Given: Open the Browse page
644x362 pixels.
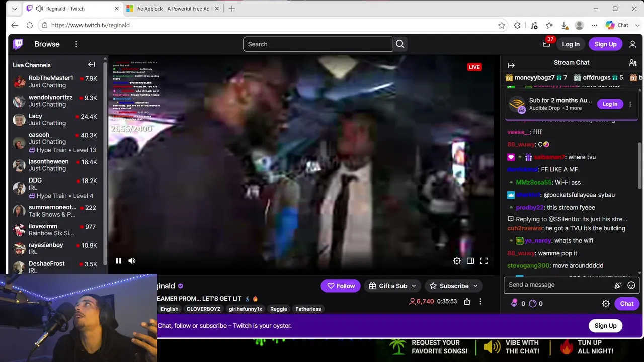Looking at the screenshot, I should (x=47, y=44).
